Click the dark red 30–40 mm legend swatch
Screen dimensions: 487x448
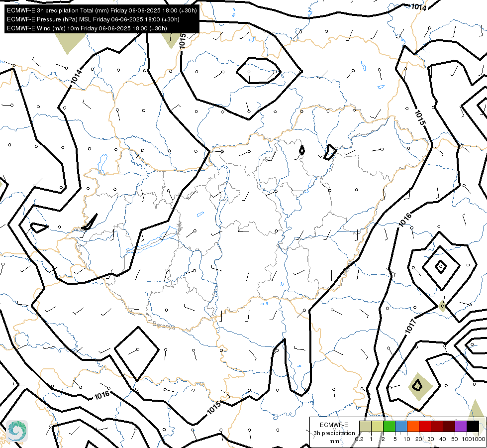click(437, 426)
